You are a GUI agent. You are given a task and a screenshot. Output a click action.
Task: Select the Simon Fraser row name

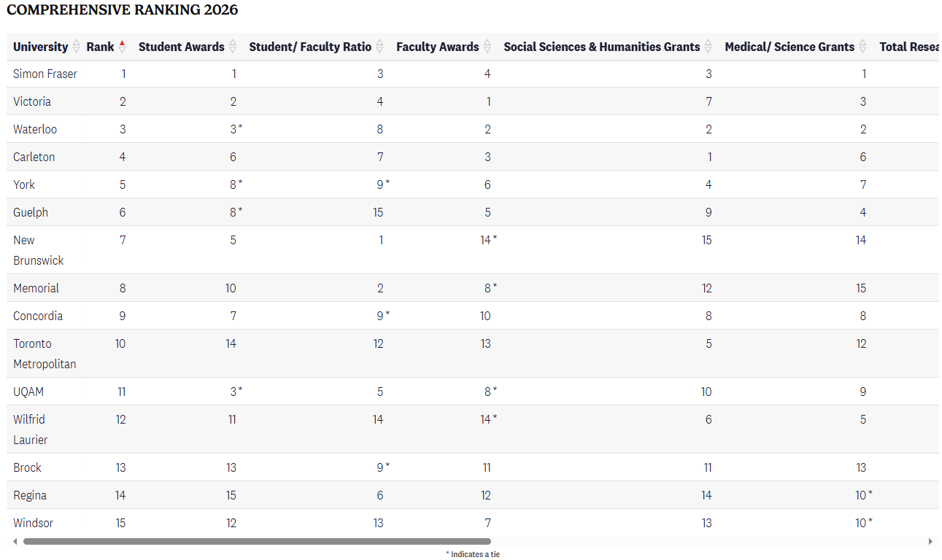coord(45,74)
